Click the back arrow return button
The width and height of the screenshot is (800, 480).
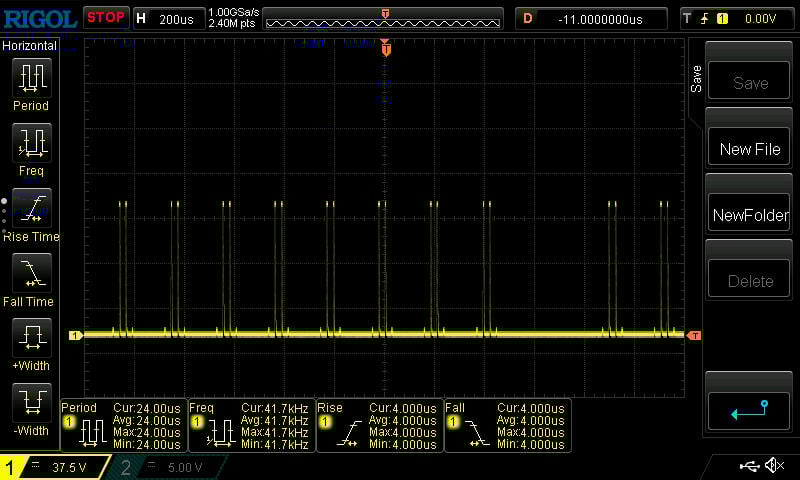point(749,411)
